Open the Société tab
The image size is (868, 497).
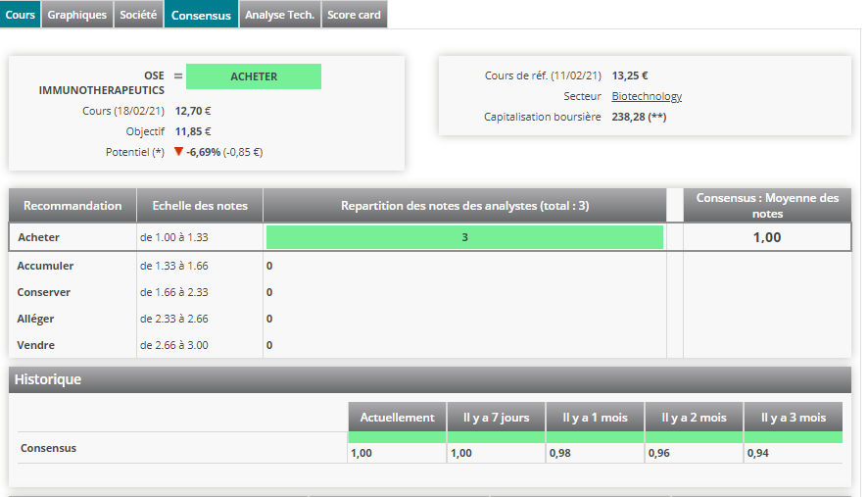138,15
